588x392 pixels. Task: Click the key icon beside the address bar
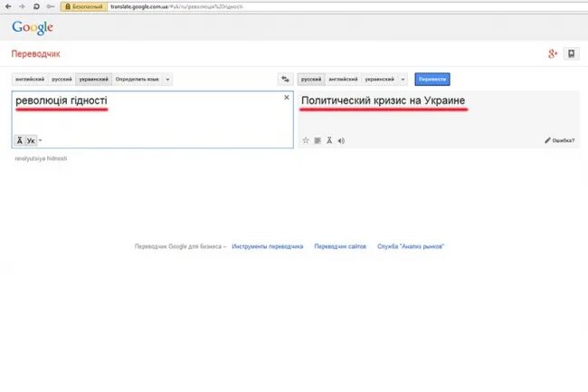click(x=51, y=6)
